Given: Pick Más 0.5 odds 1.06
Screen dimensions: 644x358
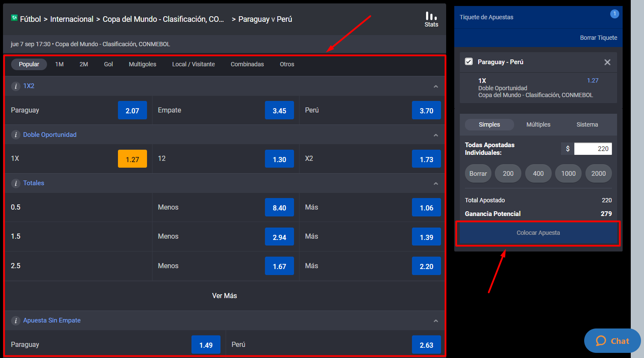Looking at the screenshot, I should click(426, 207).
